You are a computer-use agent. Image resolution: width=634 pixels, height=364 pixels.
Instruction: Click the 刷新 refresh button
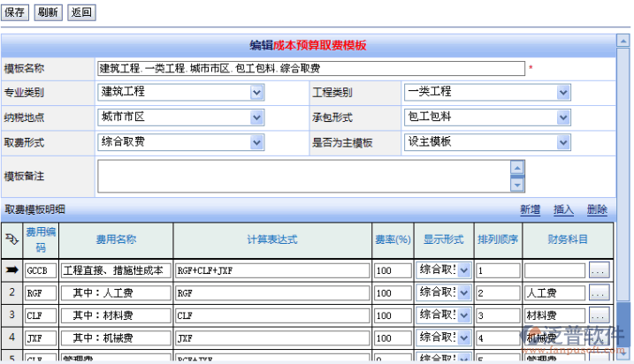(x=48, y=12)
